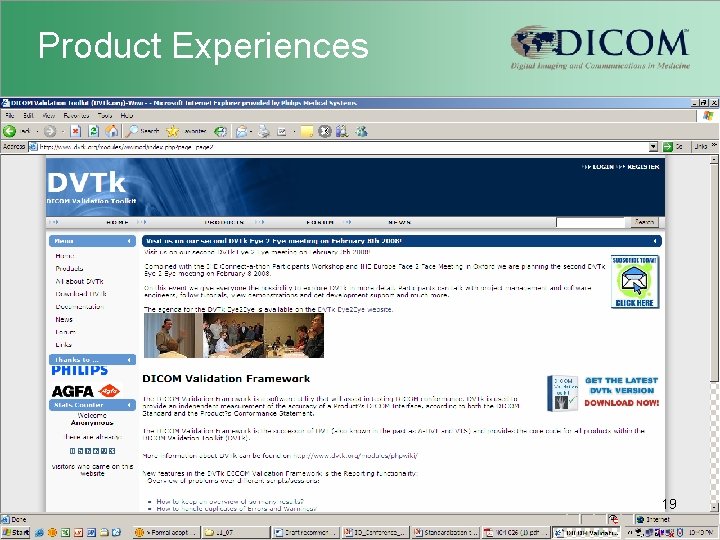Image resolution: width=720 pixels, height=540 pixels.
Task: Switch to the Draft recommen taskbar item
Action: (305, 532)
